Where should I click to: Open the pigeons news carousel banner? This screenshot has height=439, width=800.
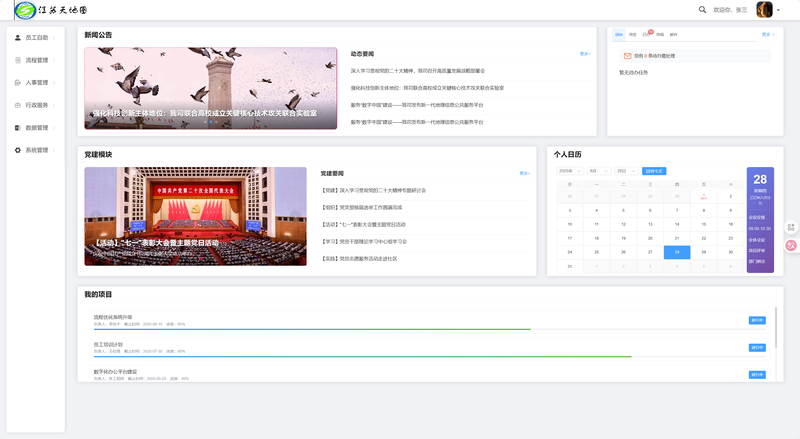(x=211, y=88)
